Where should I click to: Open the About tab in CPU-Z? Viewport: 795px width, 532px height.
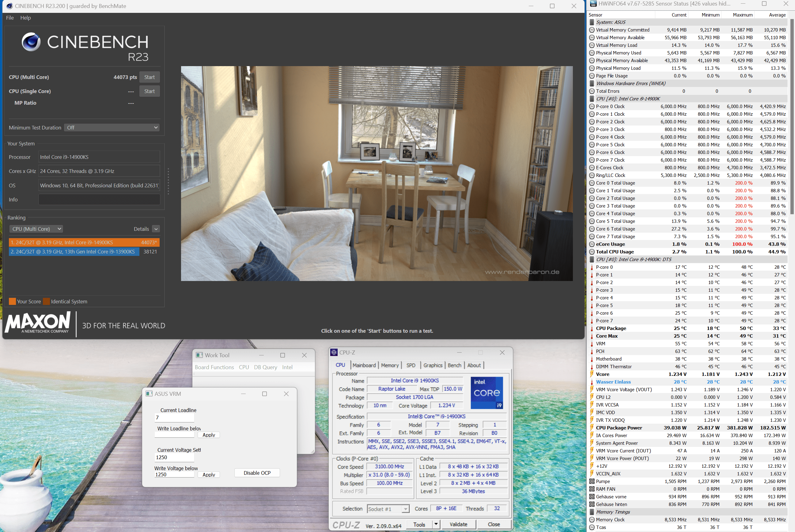pos(474,365)
